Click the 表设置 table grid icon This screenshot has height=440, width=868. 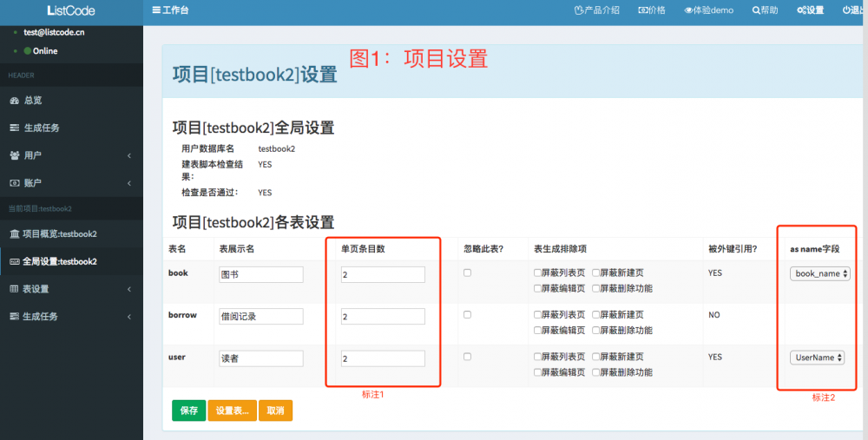(x=14, y=289)
